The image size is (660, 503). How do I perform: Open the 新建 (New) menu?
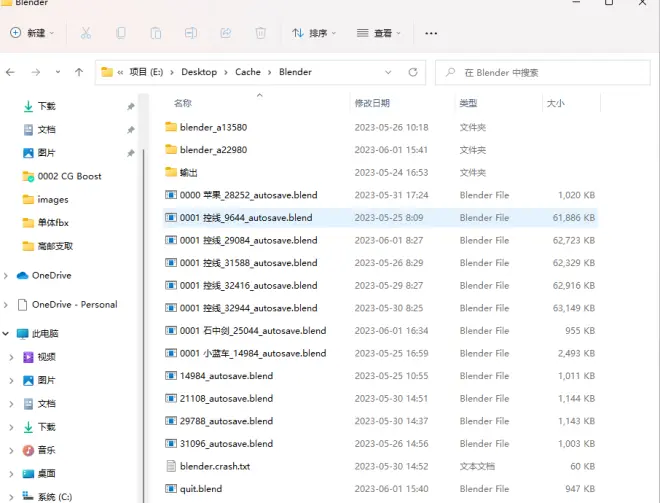click(32, 33)
